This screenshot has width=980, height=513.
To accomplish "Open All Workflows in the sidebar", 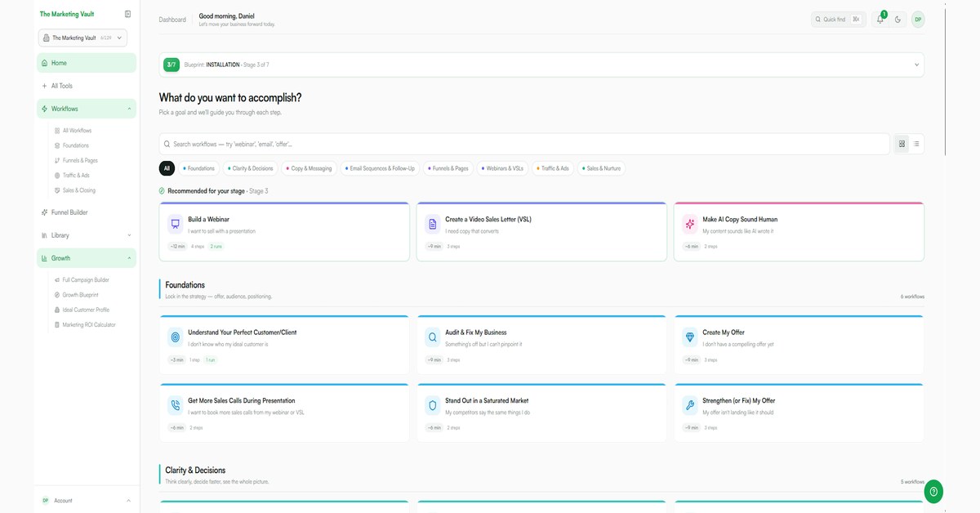I will pos(77,131).
